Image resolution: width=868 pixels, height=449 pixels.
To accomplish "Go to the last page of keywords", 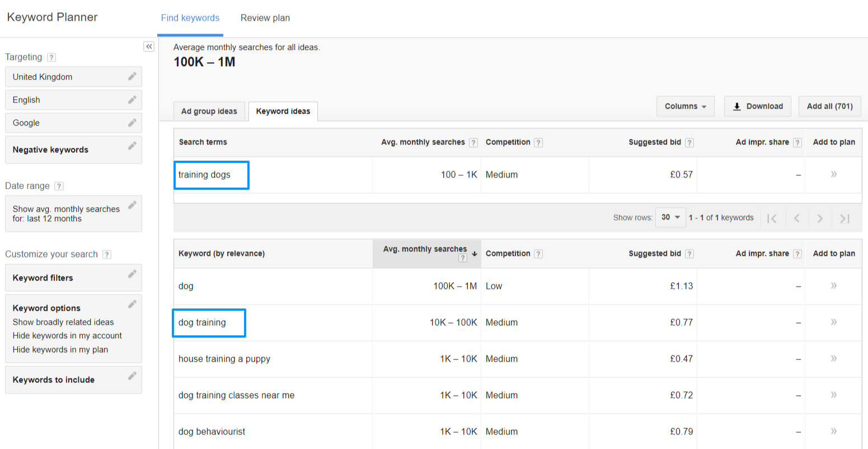I will click(844, 218).
